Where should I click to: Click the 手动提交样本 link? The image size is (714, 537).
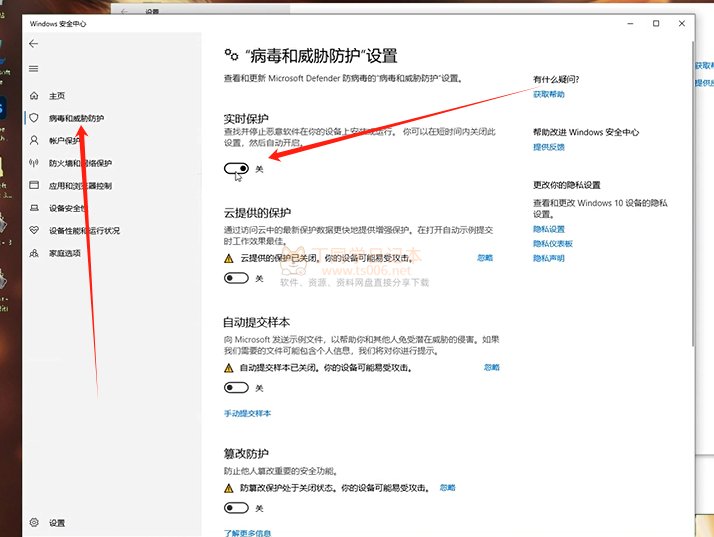click(x=247, y=413)
